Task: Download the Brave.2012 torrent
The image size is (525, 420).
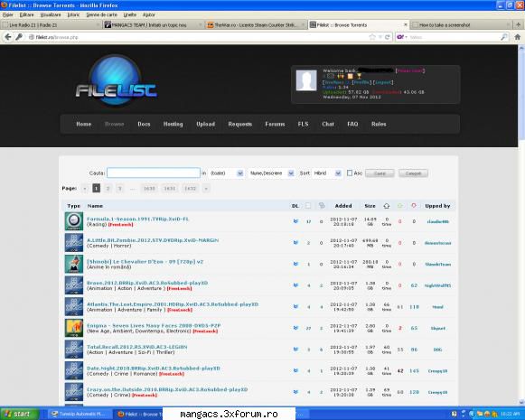Action: coord(295,285)
